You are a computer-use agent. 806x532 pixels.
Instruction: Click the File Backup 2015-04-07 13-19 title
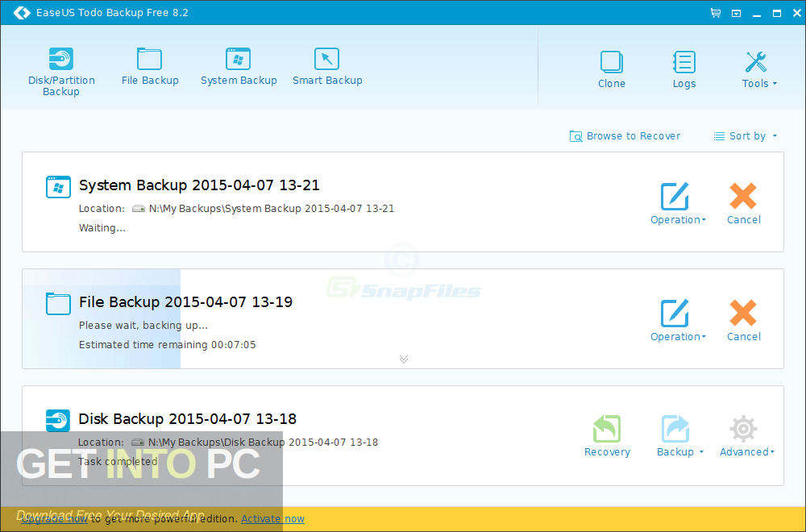pos(185,301)
